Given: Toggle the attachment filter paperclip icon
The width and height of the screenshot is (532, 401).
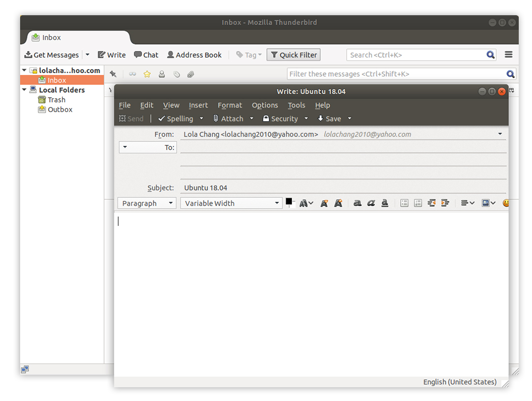Looking at the screenshot, I should 191,74.
